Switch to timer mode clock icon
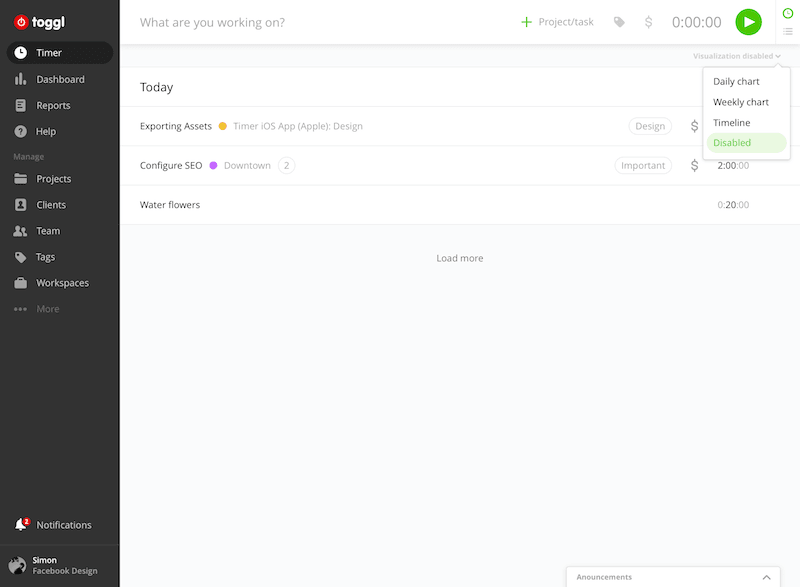800x587 pixels. tap(788, 13)
